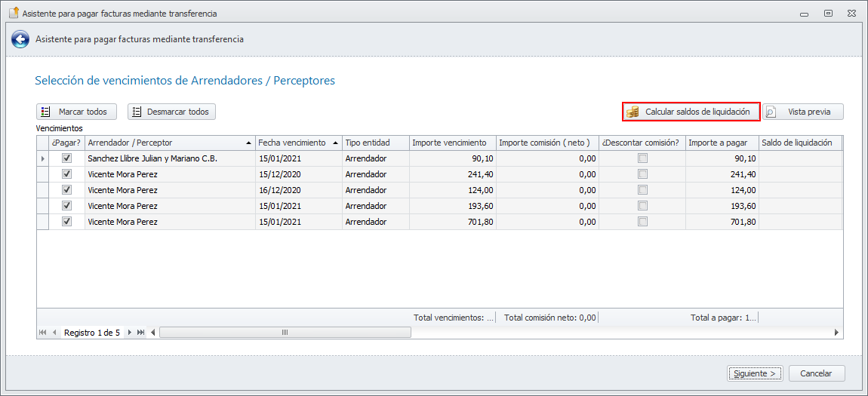Click the blue back arrow icon
Image resolution: width=868 pixels, height=396 pixels.
click(x=20, y=39)
